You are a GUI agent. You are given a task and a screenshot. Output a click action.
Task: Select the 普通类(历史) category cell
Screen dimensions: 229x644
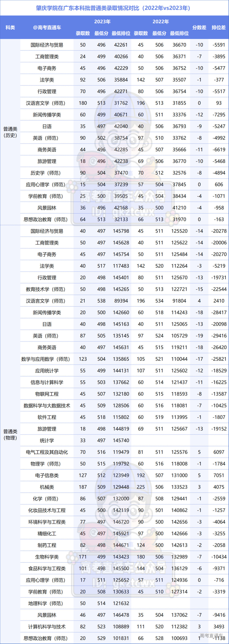(10, 132)
